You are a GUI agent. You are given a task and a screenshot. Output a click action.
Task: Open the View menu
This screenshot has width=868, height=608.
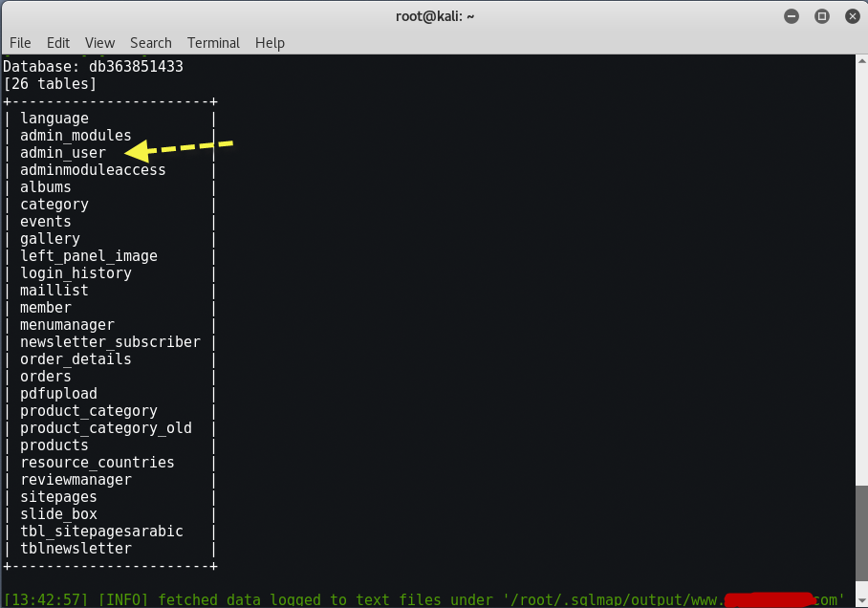[x=99, y=43]
